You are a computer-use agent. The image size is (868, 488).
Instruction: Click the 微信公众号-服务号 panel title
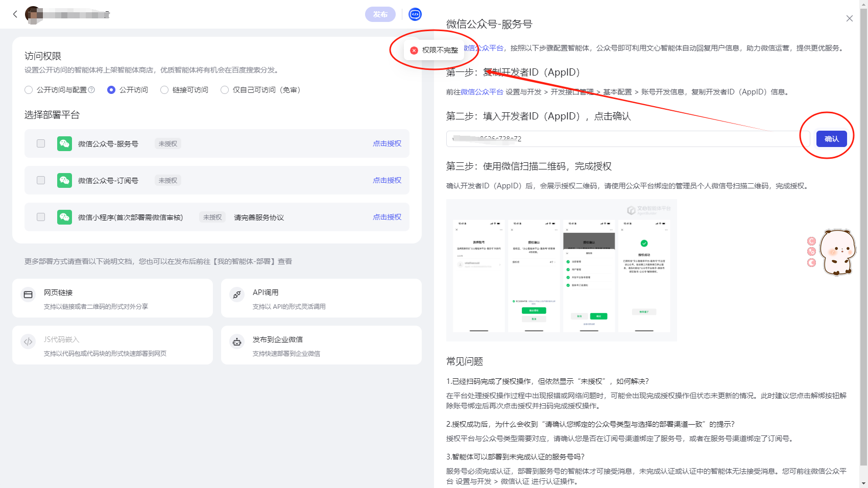tap(489, 24)
